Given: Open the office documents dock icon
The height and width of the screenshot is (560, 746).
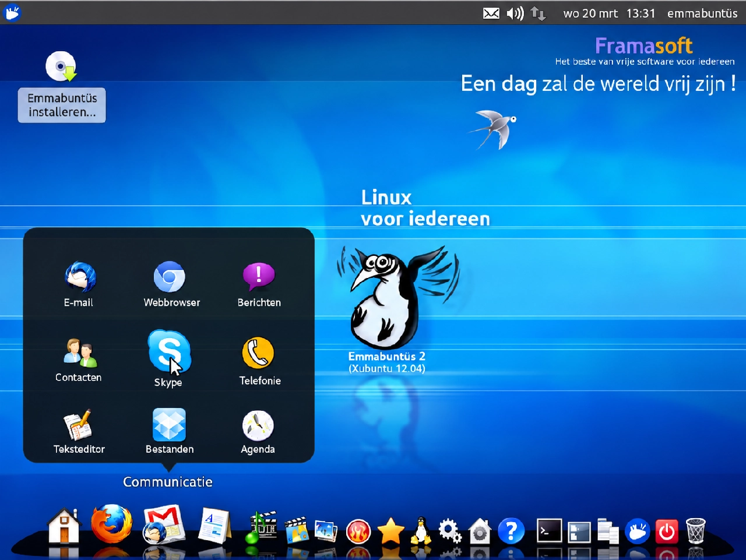Looking at the screenshot, I should tap(214, 526).
